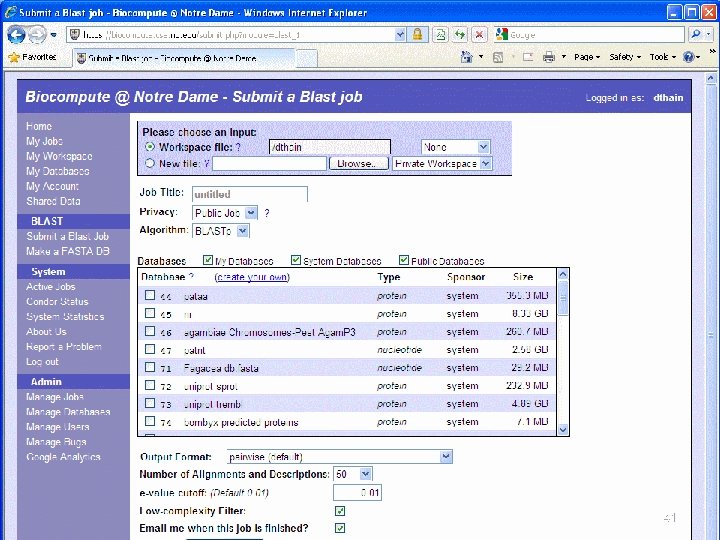Open the Algorithm dropdown
Viewport: 720px width, 540px height.
(x=220, y=231)
